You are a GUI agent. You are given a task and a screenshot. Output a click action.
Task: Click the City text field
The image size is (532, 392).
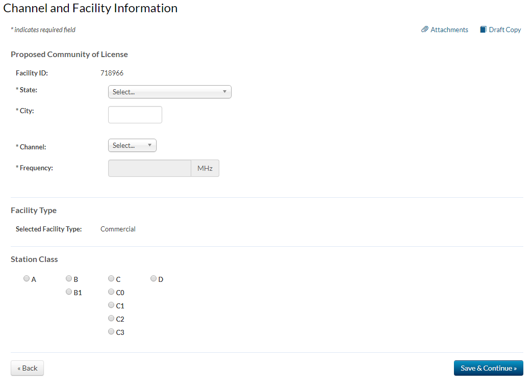coord(135,115)
